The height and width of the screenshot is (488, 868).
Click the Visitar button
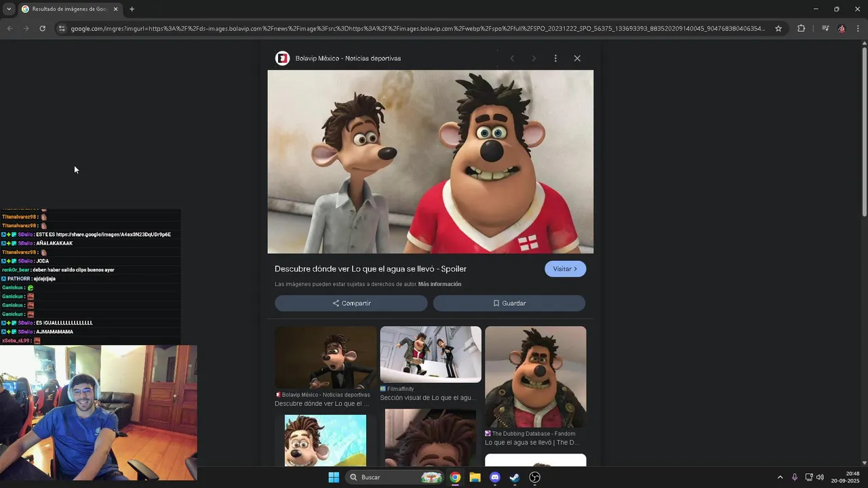tap(565, 269)
